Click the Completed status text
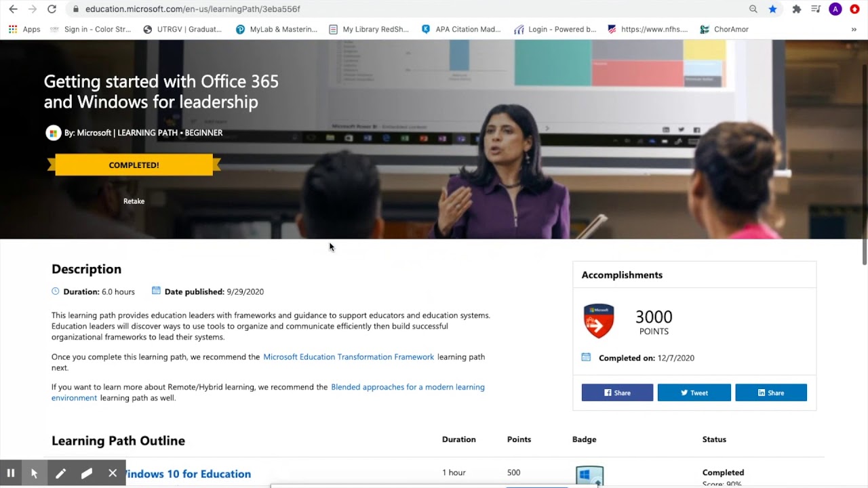The width and height of the screenshot is (868, 488). coord(723,472)
